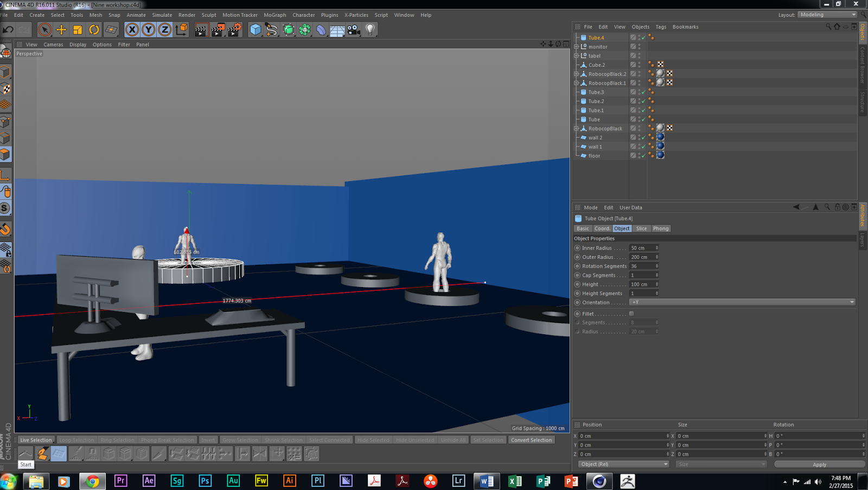Add a Cube primitive object
This screenshot has height=490, width=868.
click(x=255, y=30)
